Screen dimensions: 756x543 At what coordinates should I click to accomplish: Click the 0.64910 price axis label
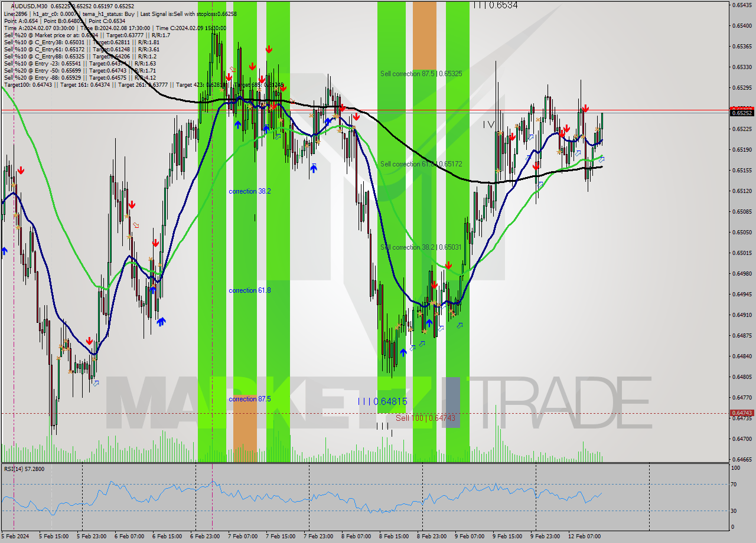click(x=742, y=315)
